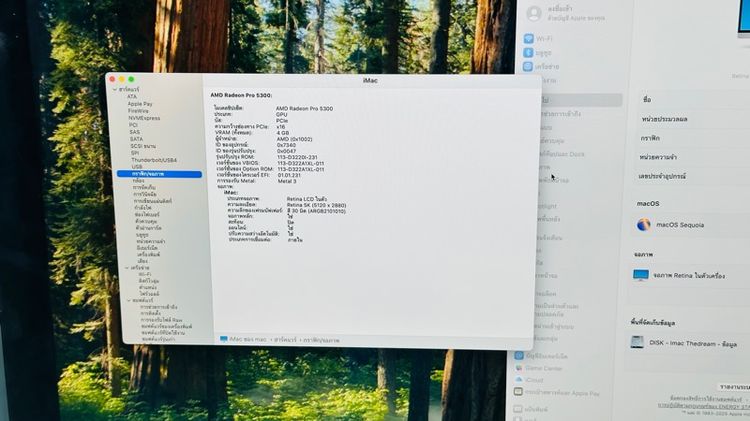
Task: Open Wallet & Apple Pay icon in Settings sidebar
Action: pos(518,392)
